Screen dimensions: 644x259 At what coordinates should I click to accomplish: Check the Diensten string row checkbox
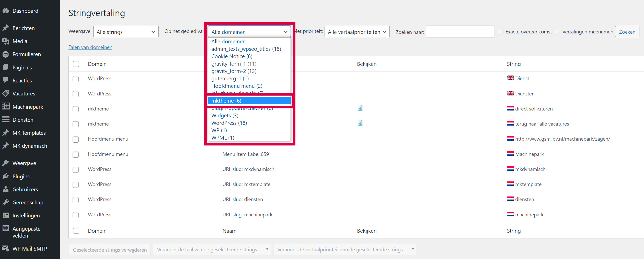coord(76,94)
